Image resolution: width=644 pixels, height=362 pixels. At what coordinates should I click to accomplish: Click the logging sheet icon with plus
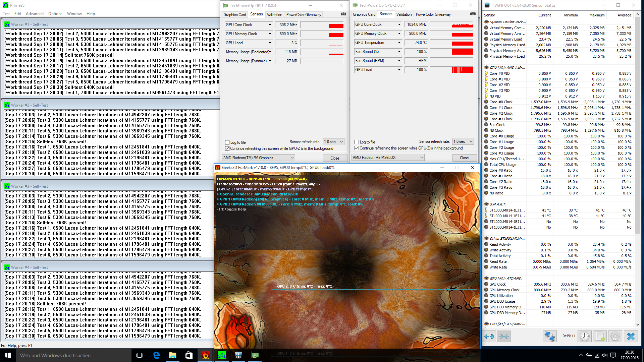pos(600,336)
